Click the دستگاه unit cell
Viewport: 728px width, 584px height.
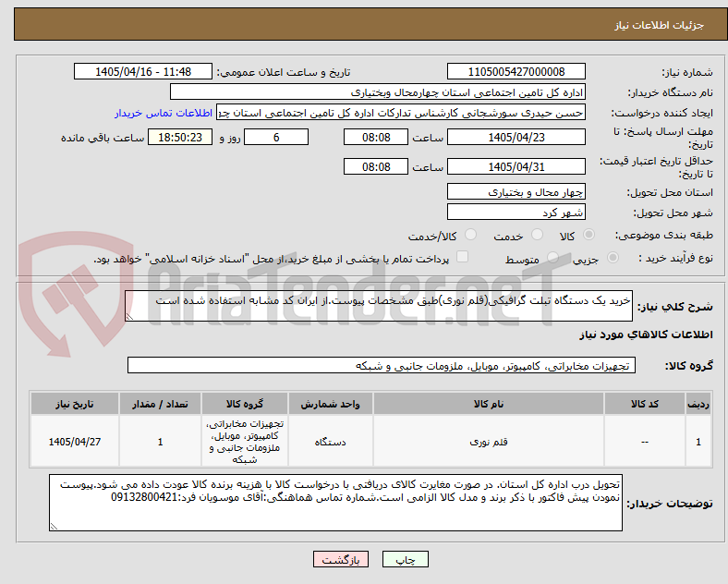(330, 442)
